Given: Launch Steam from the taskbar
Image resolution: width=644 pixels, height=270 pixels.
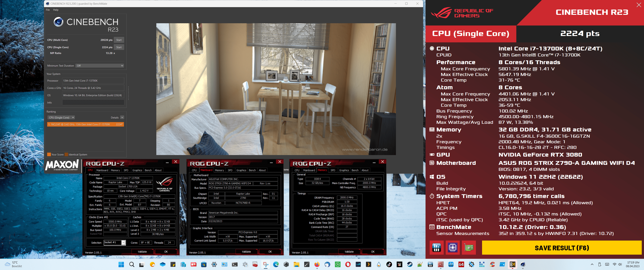Looking at the screenshot, I should [x=410, y=264].
